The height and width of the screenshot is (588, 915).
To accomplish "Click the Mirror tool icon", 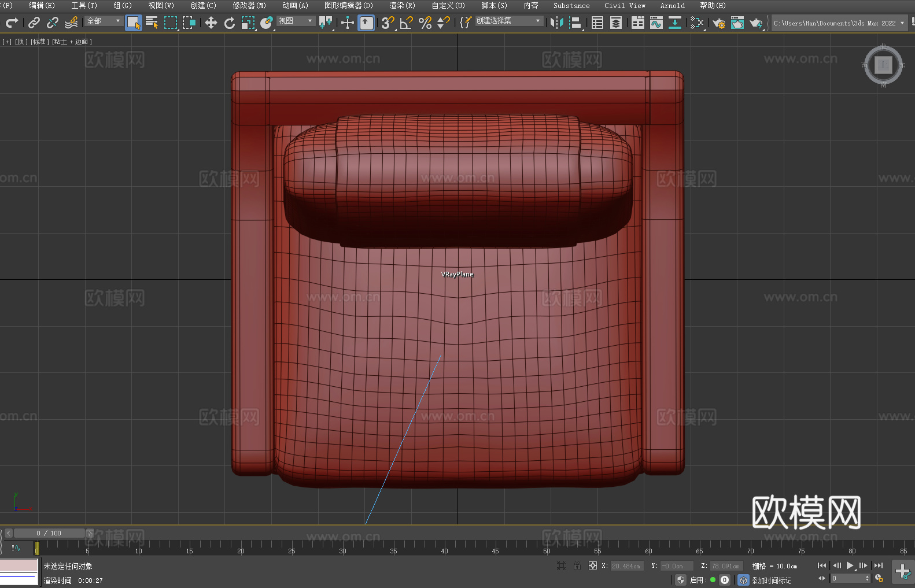I will pyautogui.click(x=557, y=23).
